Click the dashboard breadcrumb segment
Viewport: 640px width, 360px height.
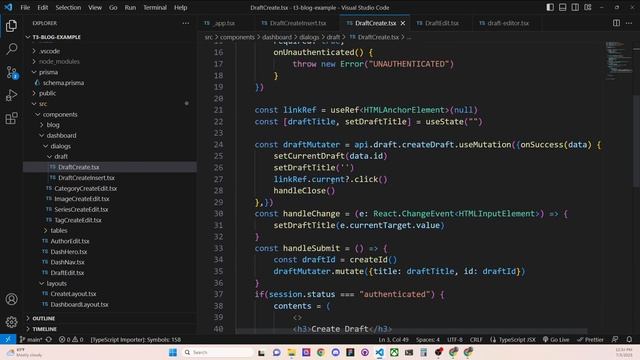[277, 37]
